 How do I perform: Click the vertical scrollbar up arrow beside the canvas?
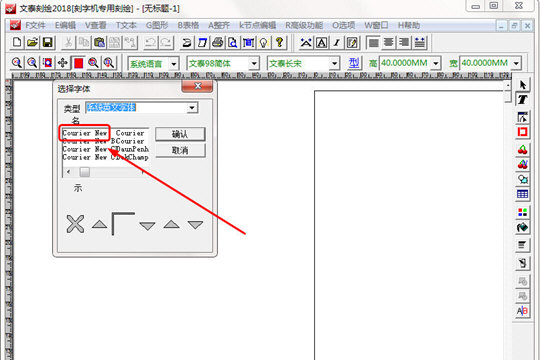tap(508, 85)
